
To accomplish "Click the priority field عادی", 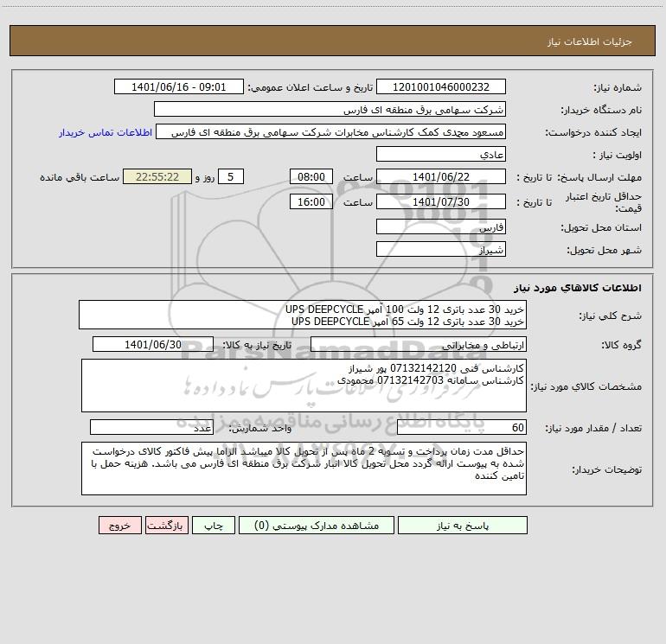I will (441, 154).
